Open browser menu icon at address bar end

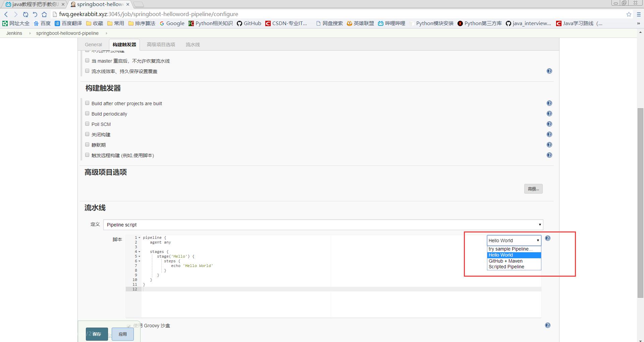tap(639, 14)
